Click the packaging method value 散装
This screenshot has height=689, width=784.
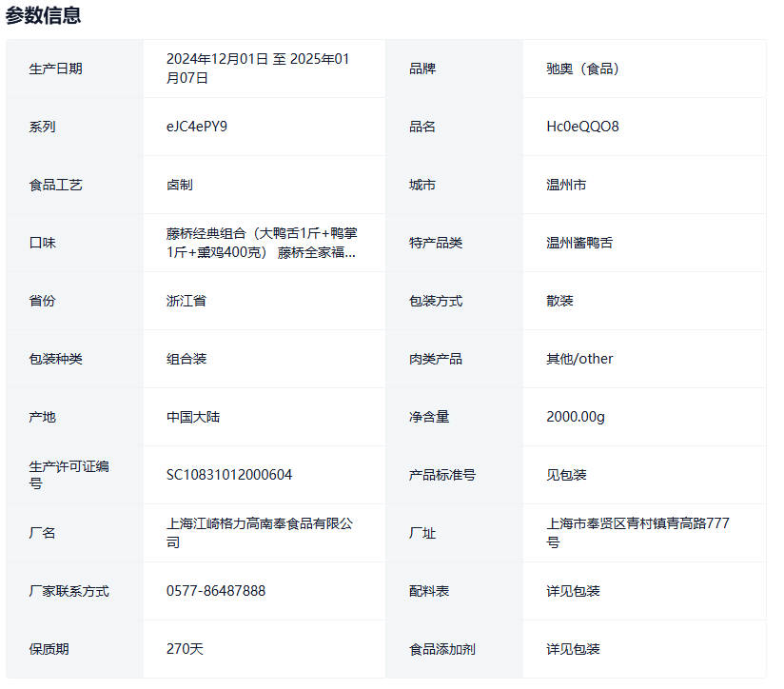[559, 301]
